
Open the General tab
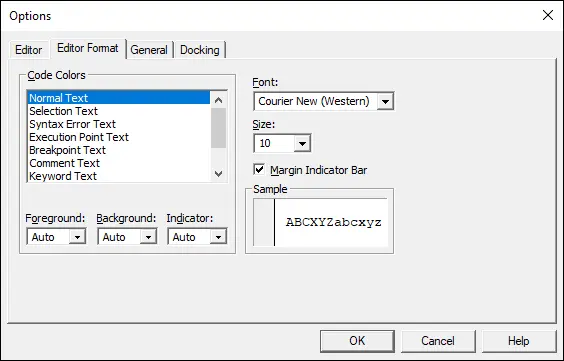149,50
